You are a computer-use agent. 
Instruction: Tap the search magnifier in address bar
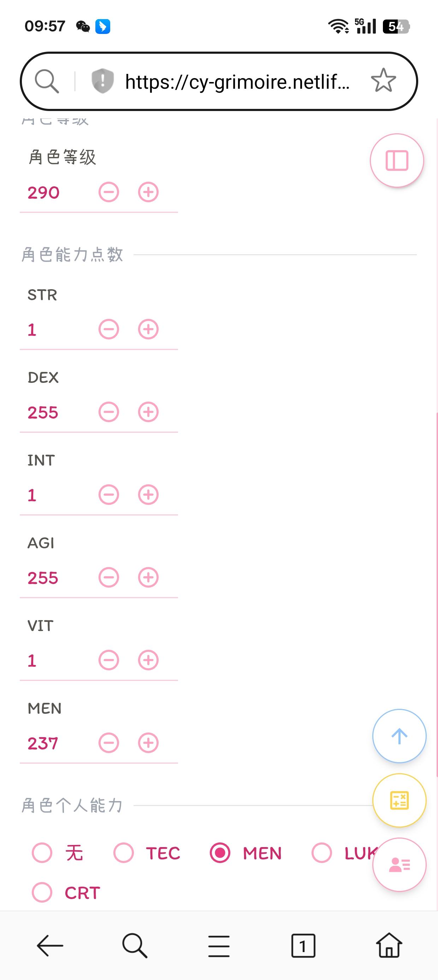coord(47,81)
